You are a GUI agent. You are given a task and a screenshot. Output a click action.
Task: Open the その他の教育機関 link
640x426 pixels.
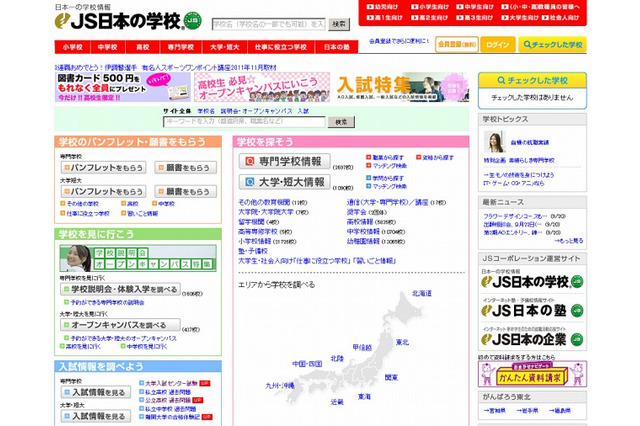pos(264,202)
